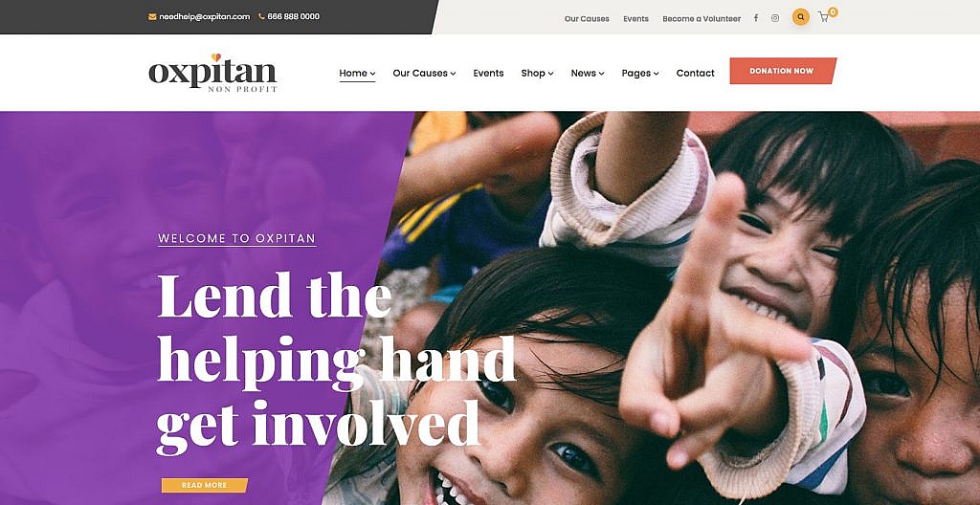The image size is (980, 505).
Task: Click the needhelp@oxpitan.com email link
Action: click(x=205, y=17)
